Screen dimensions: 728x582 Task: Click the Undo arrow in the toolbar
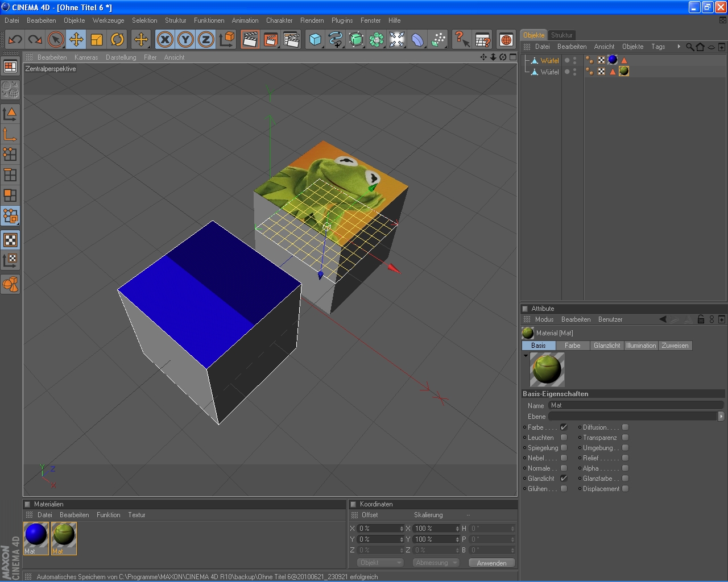(x=15, y=39)
